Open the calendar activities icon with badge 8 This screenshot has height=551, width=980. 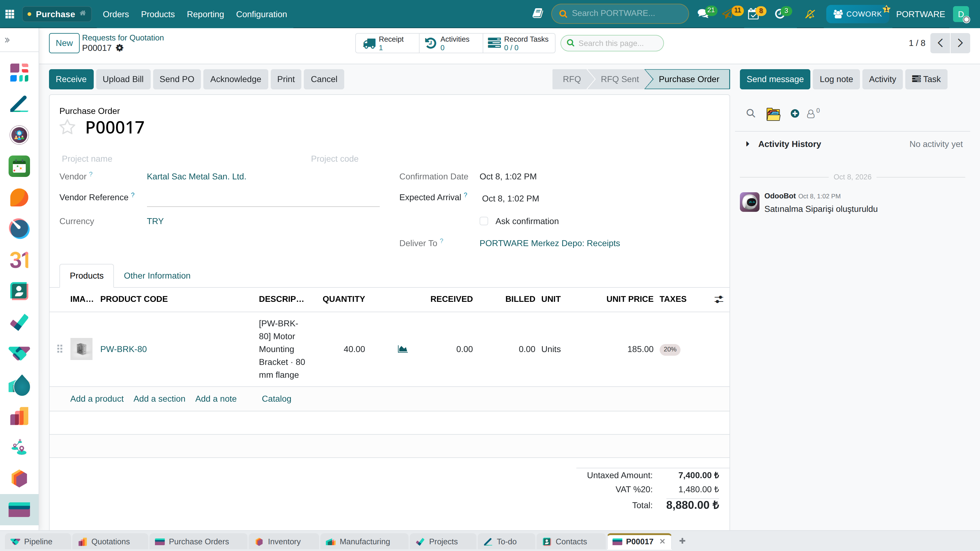pos(754,14)
